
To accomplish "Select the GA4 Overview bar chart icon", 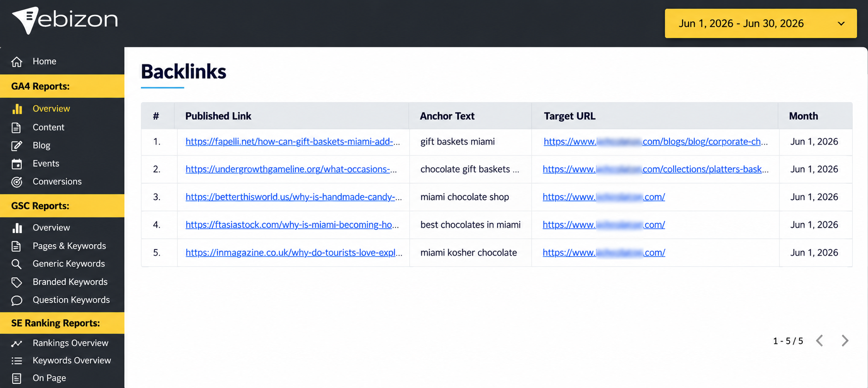I will [x=17, y=109].
